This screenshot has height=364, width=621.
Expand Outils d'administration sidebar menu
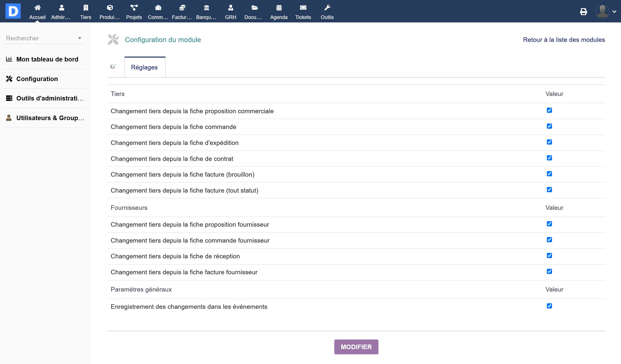pyautogui.click(x=50, y=98)
